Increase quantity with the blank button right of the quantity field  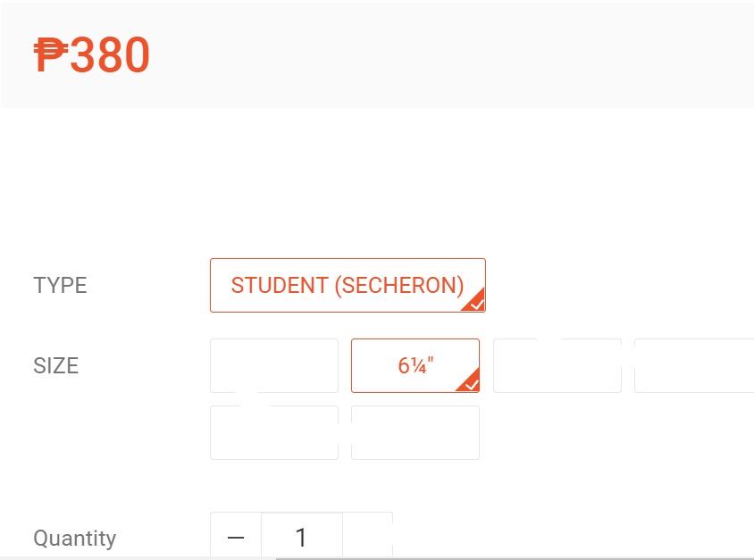pyautogui.click(x=367, y=536)
